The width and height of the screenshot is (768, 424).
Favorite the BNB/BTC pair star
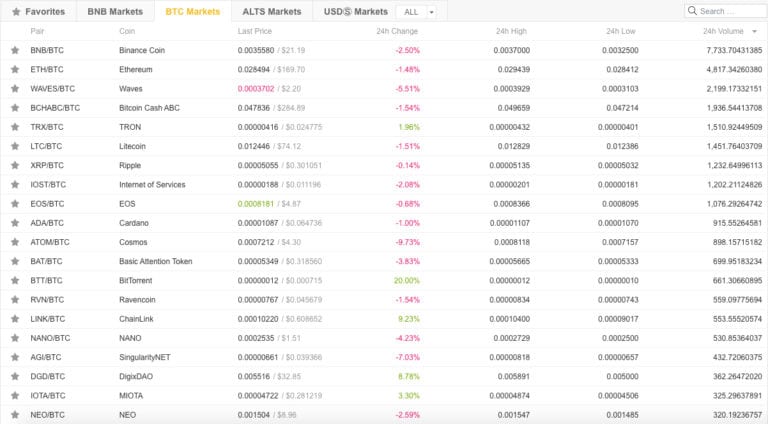[15, 50]
